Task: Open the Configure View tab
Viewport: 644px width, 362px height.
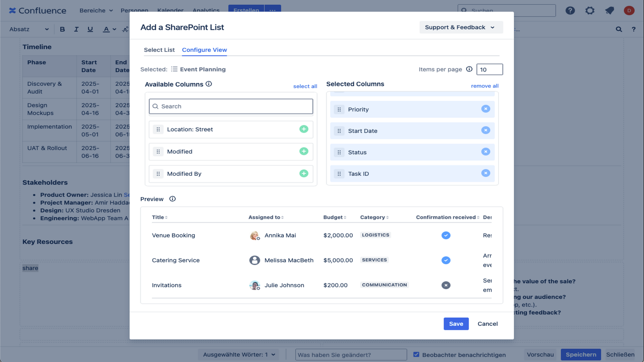Action: [x=204, y=50]
